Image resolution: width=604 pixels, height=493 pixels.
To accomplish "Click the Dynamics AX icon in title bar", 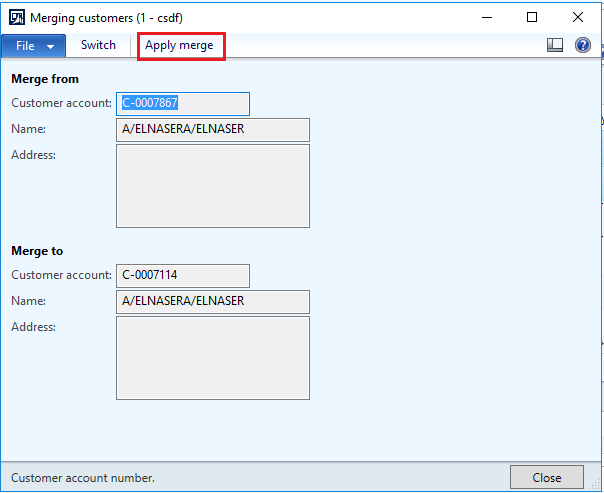I will [x=17, y=17].
